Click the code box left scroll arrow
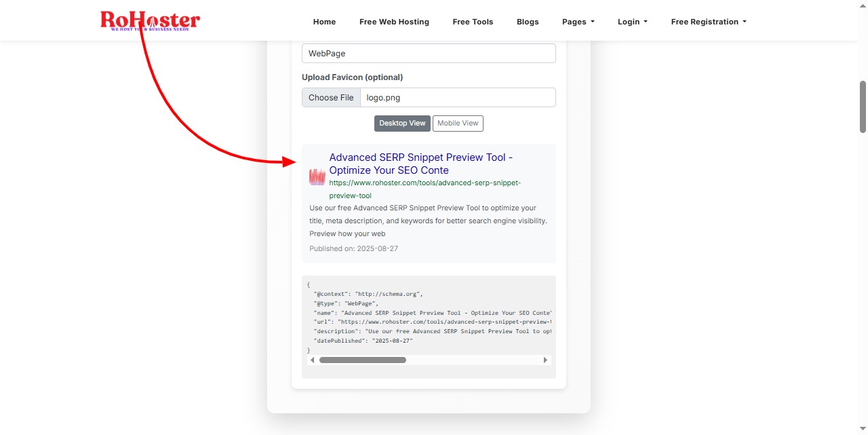The height and width of the screenshot is (435, 868). [x=312, y=360]
